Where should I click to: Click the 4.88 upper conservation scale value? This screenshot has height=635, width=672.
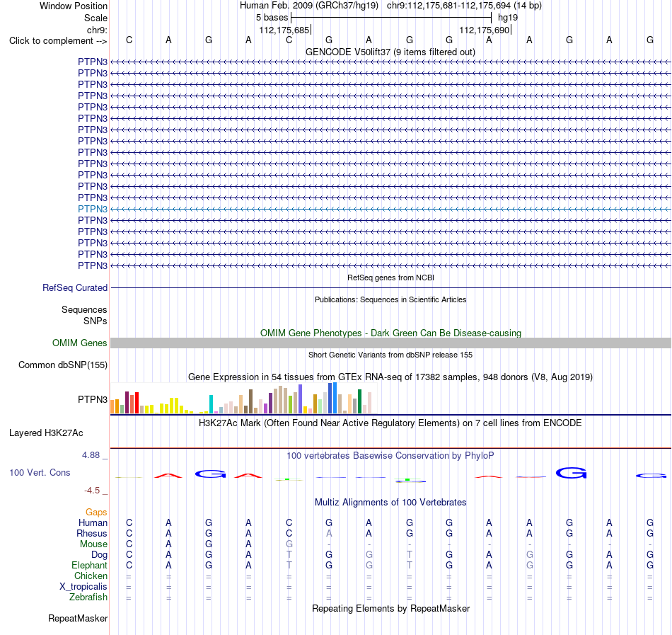click(x=91, y=455)
